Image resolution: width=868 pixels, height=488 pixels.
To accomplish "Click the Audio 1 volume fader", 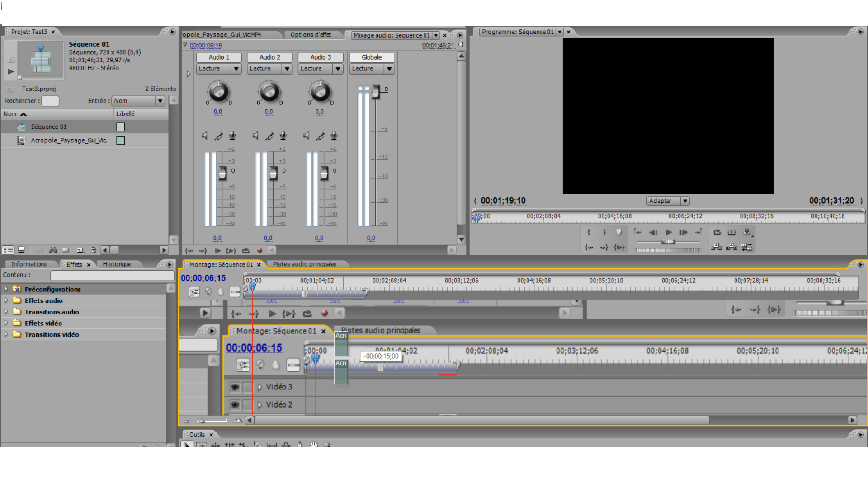I will [222, 173].
